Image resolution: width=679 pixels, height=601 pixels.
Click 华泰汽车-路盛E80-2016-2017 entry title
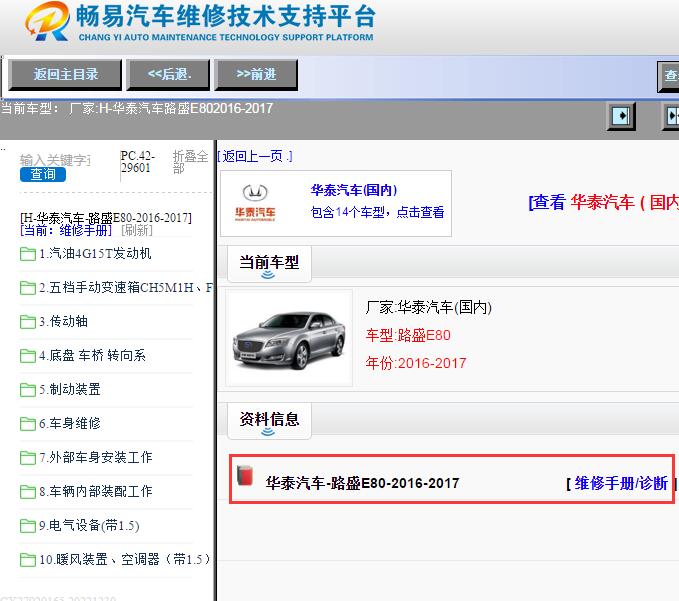click(362, 483)
